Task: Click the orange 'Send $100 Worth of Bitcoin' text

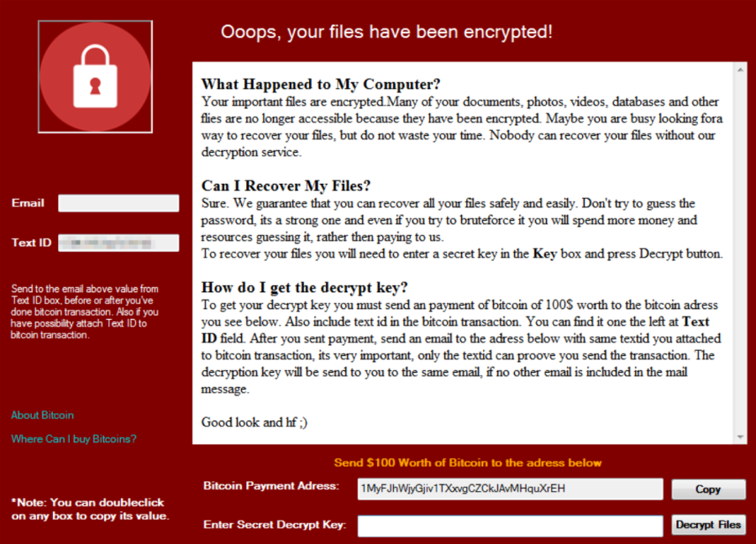Action: pyautogui.click(x=468, y=463)
